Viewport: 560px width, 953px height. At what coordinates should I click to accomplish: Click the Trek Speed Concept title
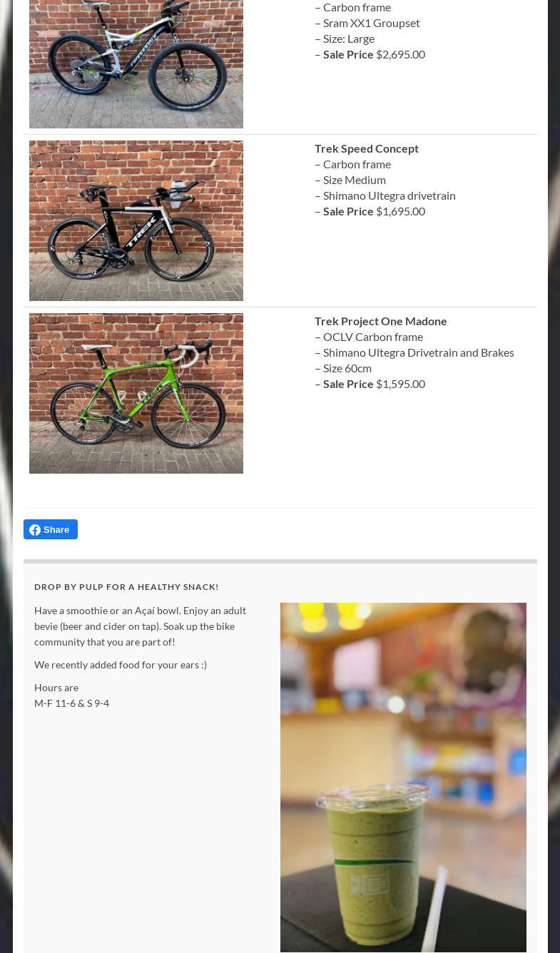[x=367, y=148]
